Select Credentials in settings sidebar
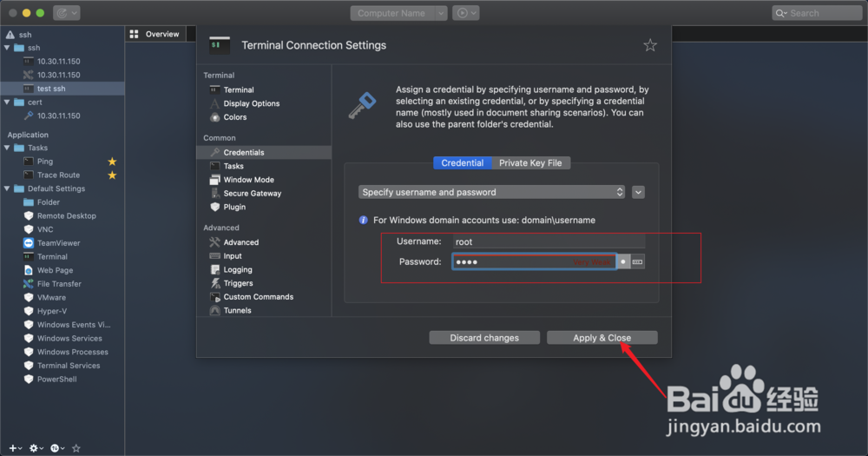 click(264, 152)
